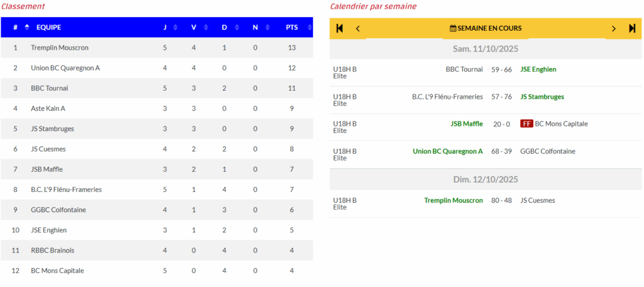Open Union BC Quaregnon A in the calendar

447,151
